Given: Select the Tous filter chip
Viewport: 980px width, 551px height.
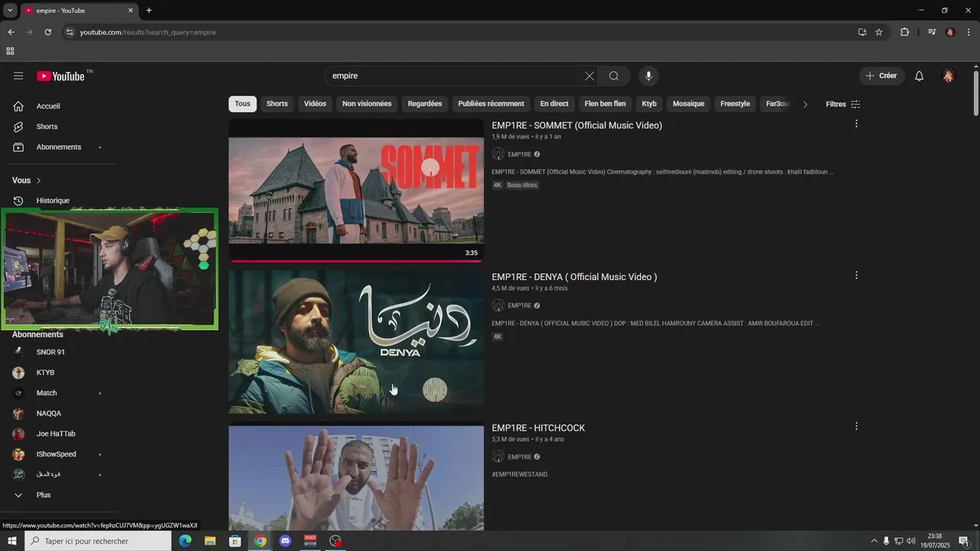Looking at the screenshot, I should 243,104.
